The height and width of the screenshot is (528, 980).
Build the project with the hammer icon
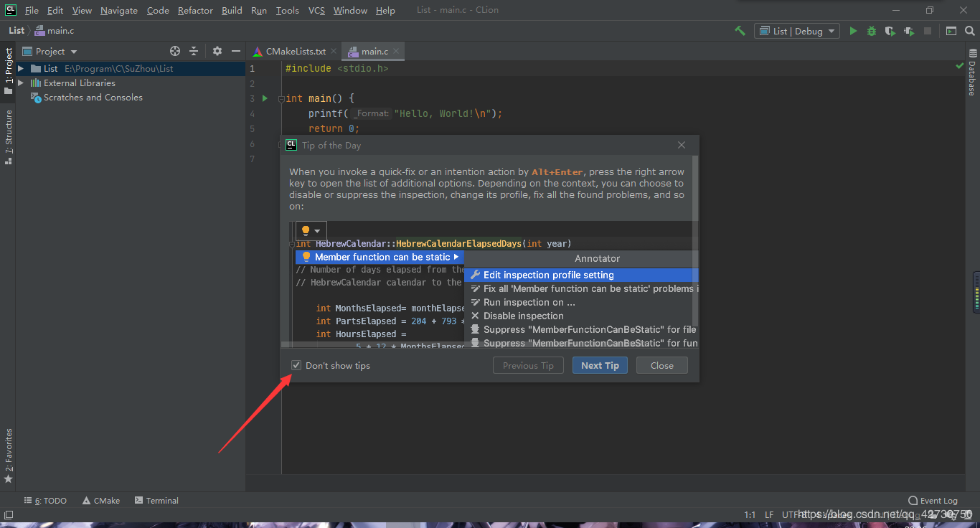click(x=740, y=31)
